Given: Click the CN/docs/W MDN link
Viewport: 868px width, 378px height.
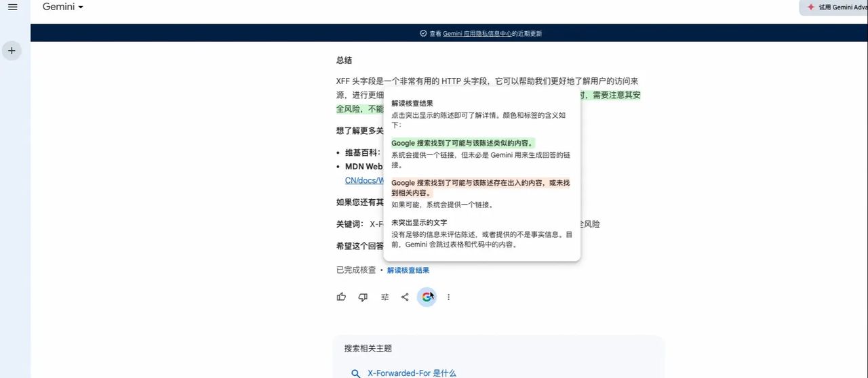Looking at the screenshot, I should [x=364, y=181].
